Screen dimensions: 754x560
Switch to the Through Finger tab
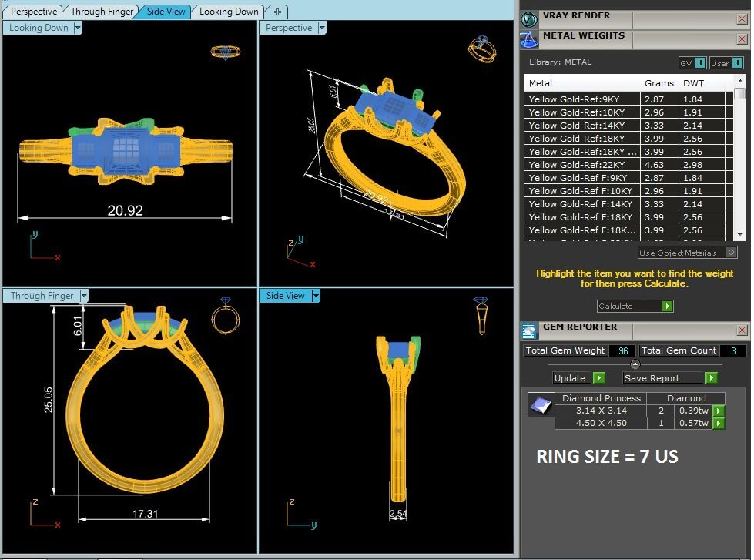click(102, 12)
